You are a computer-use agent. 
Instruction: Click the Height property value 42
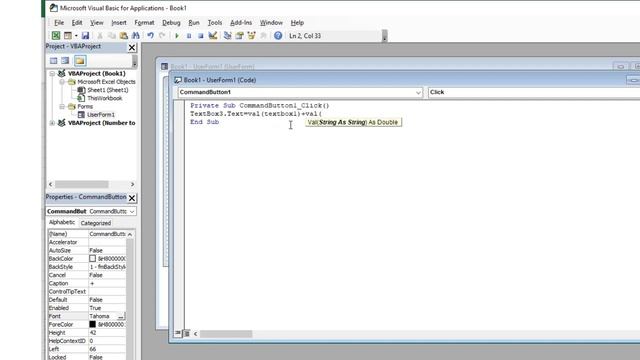pos(107,333)
